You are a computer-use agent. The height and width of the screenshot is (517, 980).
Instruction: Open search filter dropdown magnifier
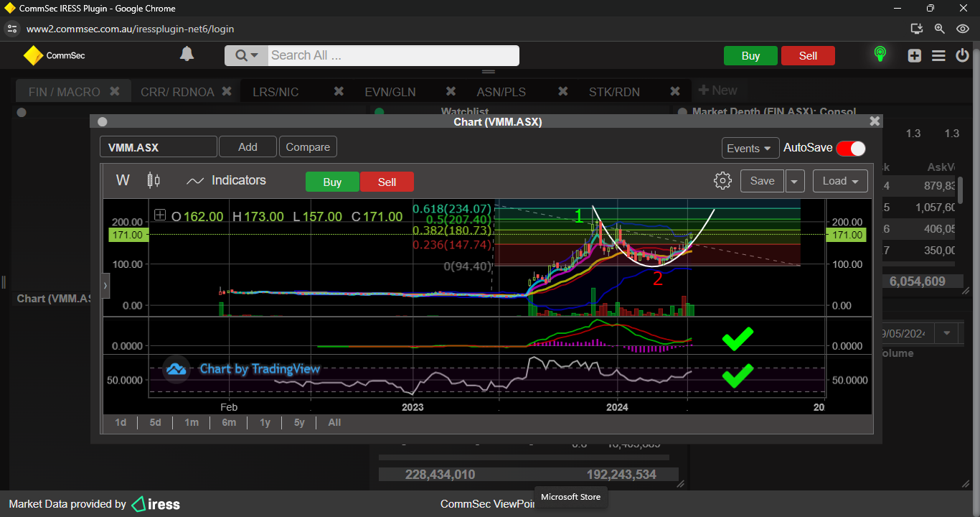click(246, 55)
